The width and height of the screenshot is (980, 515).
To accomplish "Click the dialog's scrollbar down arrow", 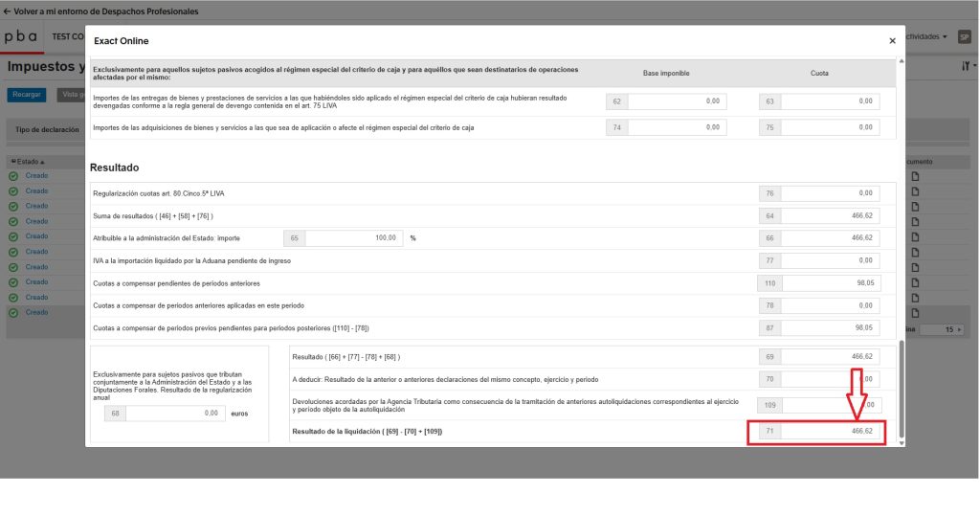I will [x=902, y=443].
